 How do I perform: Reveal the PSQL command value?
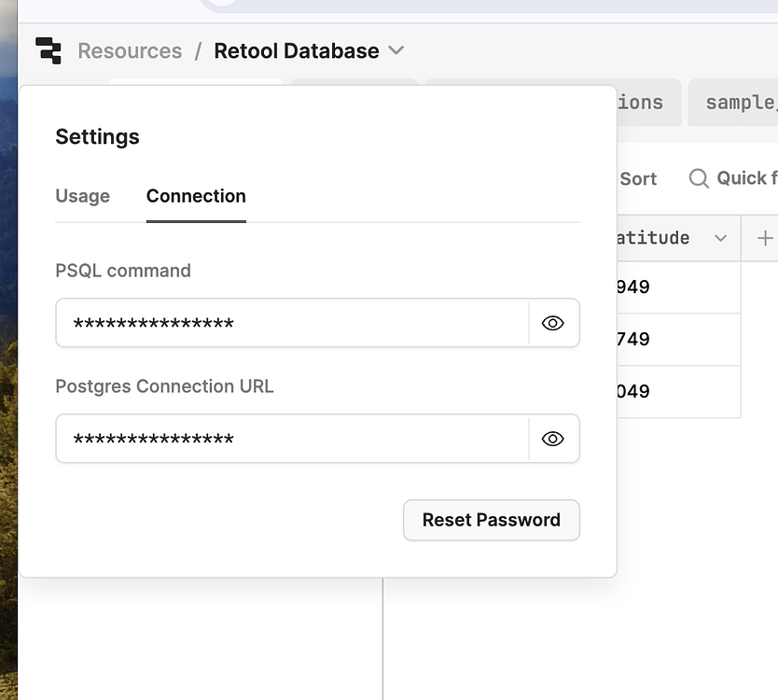pos(553,323)
